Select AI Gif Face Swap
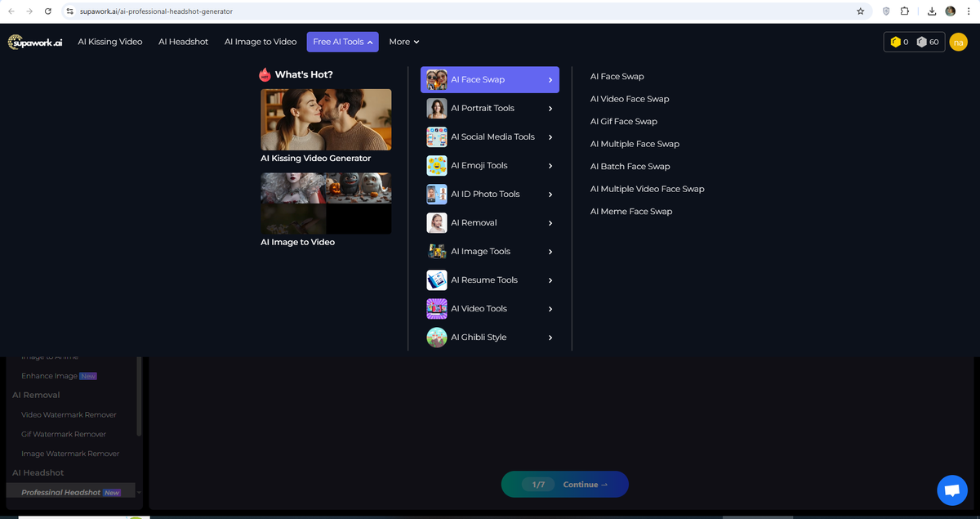This screenshot has height=519, width=980. (624, 121)
